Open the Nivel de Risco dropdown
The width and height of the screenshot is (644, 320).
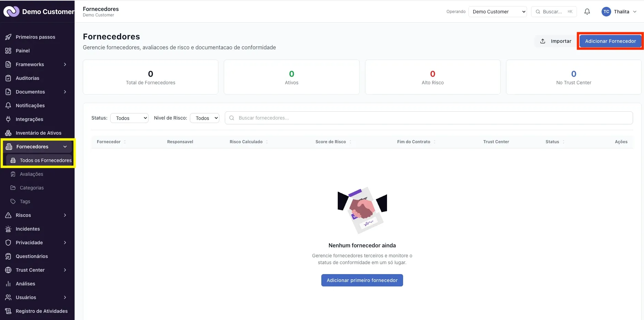(205, 118)
